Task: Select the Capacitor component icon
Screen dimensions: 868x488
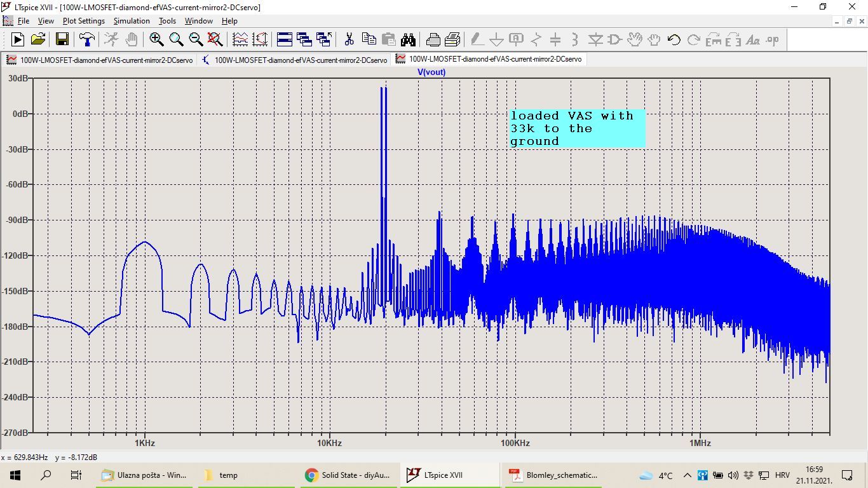Action: coord(555,39)
